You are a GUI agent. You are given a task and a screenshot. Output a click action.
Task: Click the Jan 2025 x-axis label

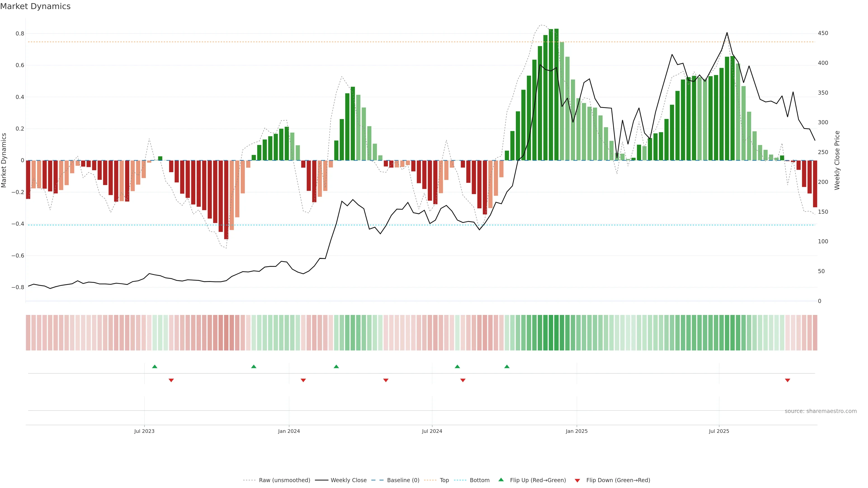577,431
